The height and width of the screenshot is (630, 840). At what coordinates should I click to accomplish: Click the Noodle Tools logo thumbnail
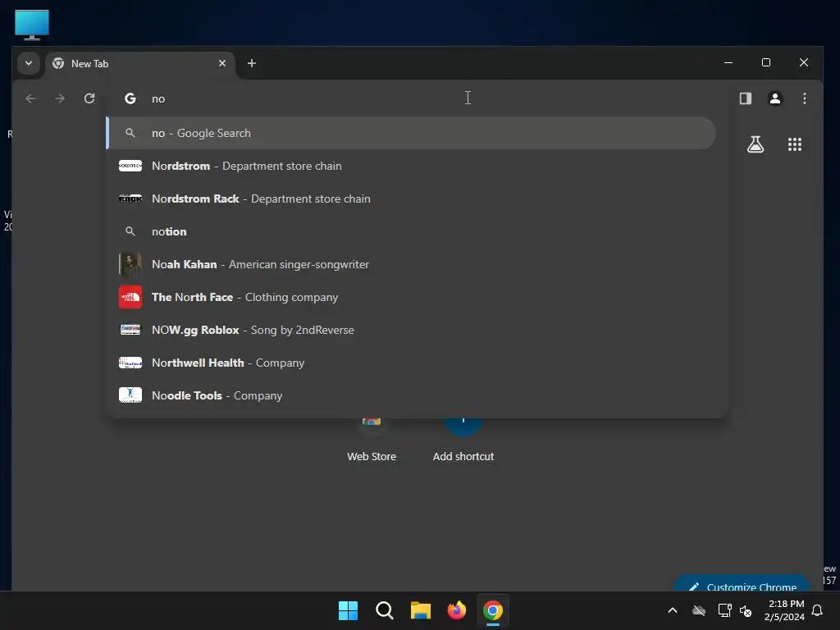(x=130, y=395)
